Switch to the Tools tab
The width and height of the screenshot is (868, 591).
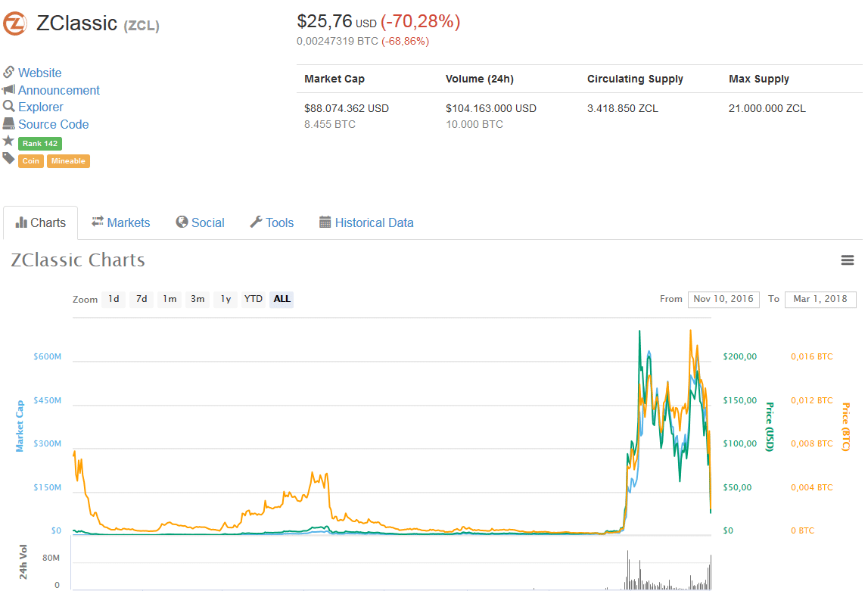272,223
